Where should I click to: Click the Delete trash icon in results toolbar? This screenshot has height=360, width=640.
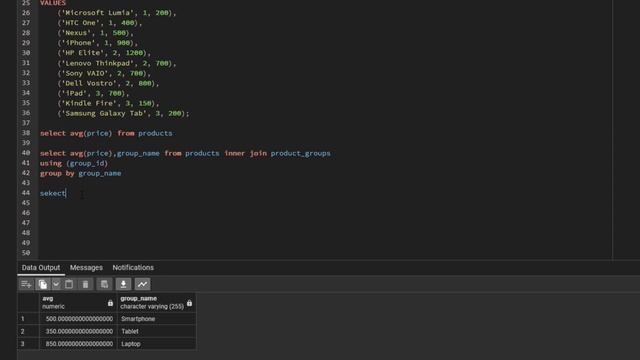coord(85,284)
